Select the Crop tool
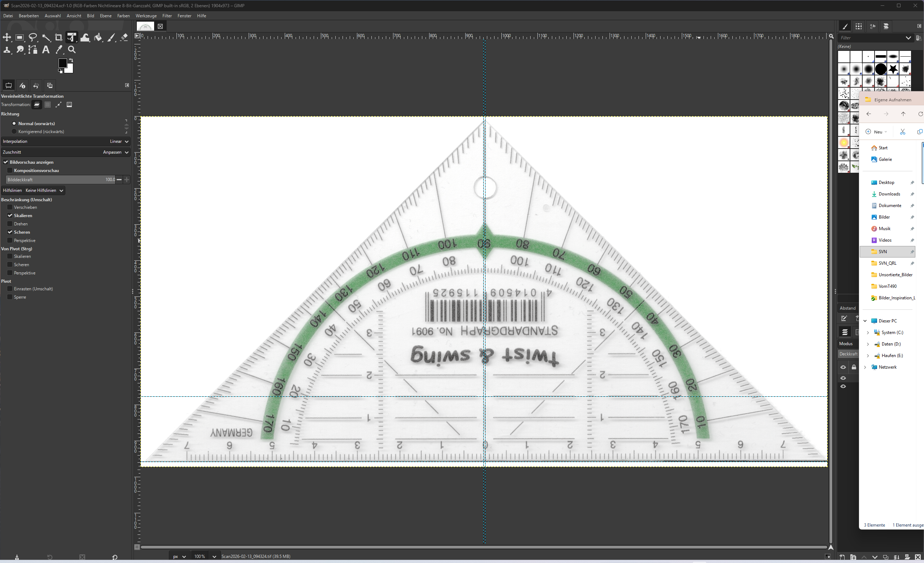 pyautogui.click(x=58, y=37)
